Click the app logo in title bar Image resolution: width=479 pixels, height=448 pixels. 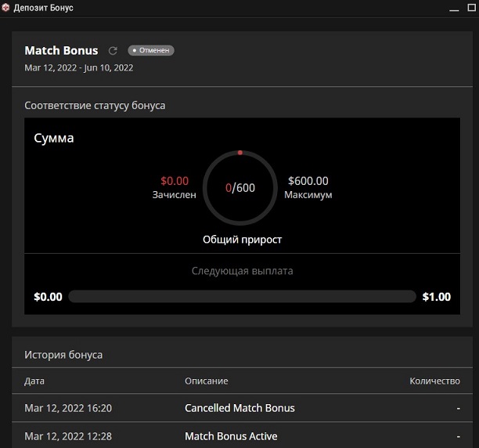pos(5,8)
